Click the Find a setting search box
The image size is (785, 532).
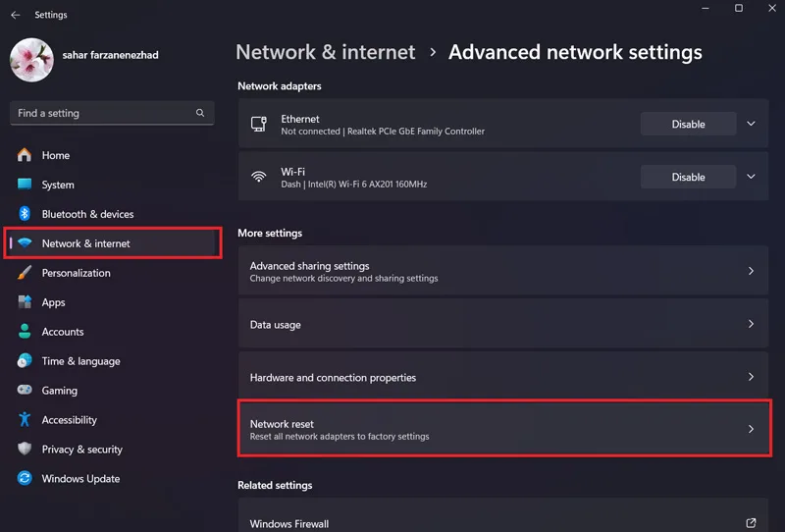pyautogui.click(x=112, y=113)
